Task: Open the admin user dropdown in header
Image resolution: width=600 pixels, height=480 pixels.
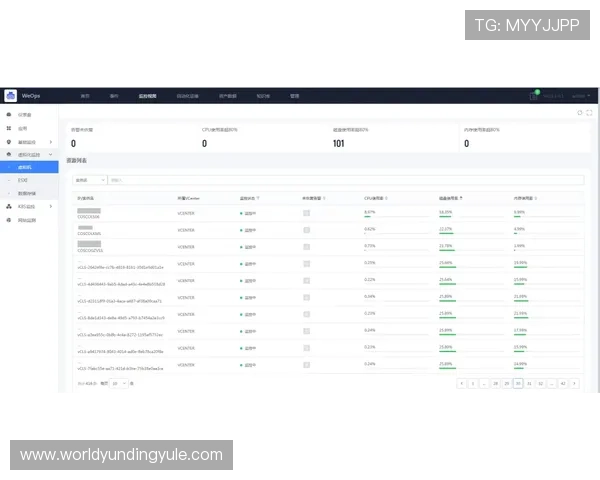Action: (581, 96)
